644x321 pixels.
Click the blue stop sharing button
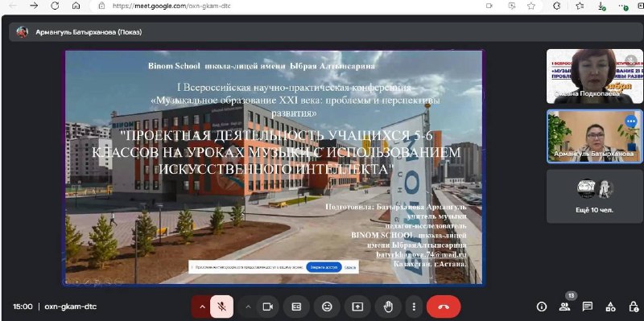(324, 267)
